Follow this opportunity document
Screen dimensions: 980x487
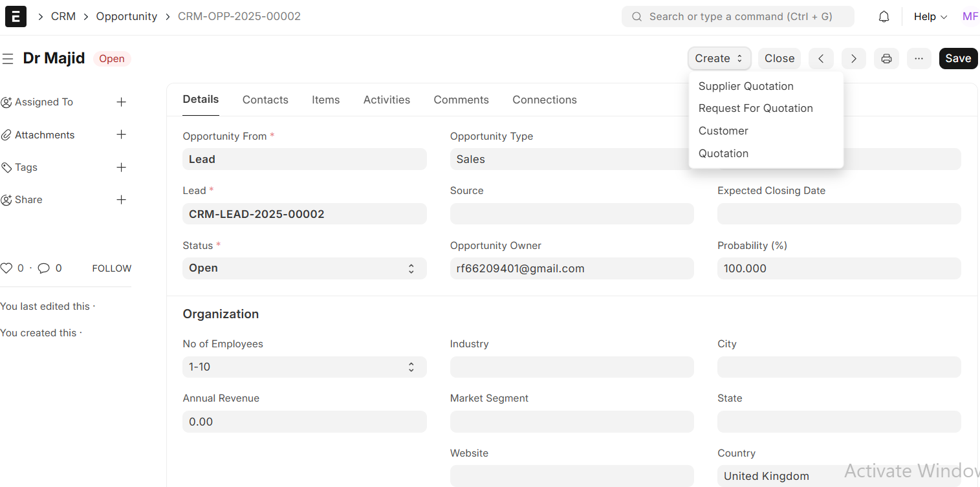111,268
